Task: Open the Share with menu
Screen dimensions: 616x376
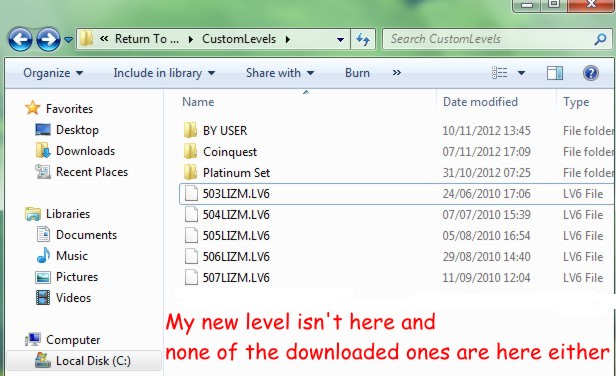Action: tap(280, 73)
